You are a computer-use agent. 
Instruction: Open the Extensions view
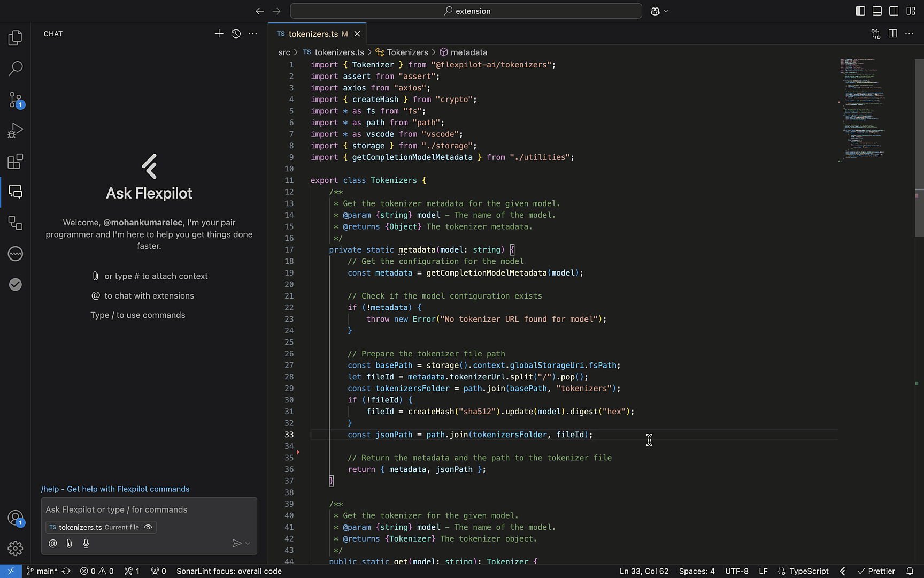(15, 161)
